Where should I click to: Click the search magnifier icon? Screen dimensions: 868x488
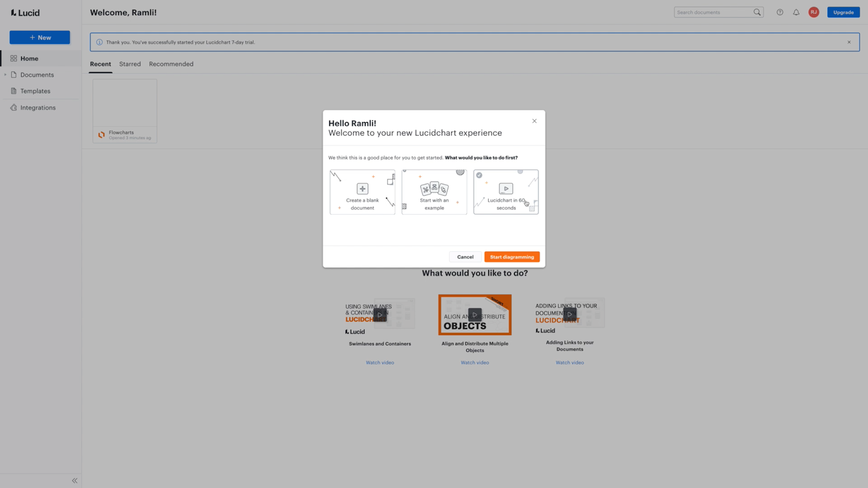757,12
